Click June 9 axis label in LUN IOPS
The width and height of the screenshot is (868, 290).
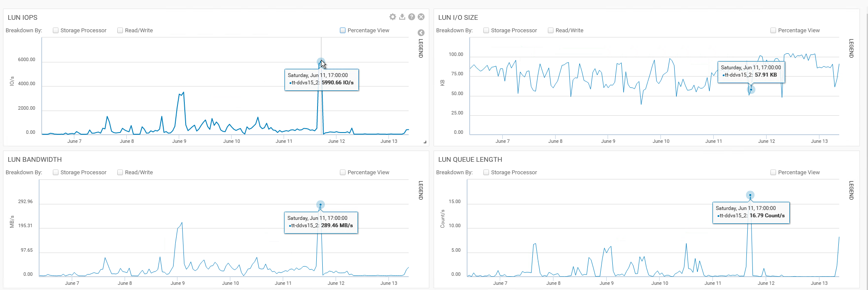(179, 141)
